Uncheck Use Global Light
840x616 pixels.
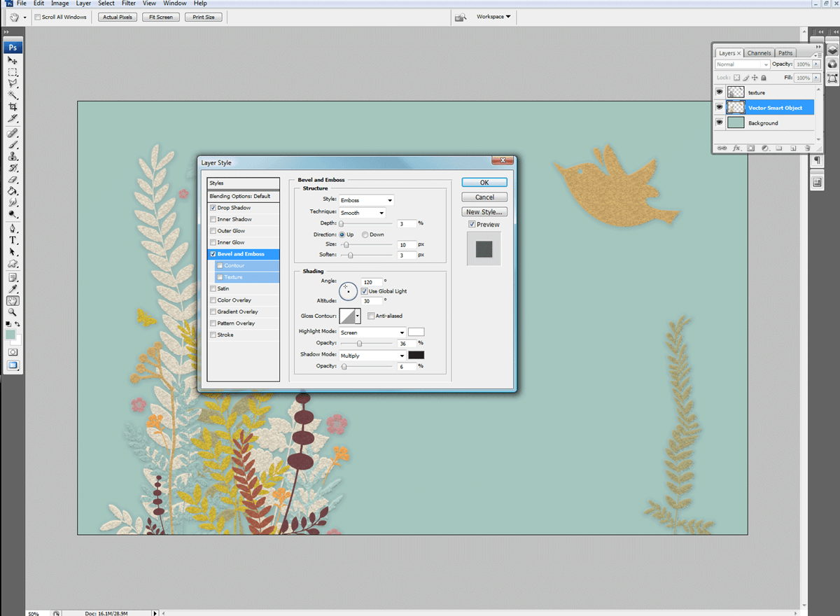(x=364, y=291)
